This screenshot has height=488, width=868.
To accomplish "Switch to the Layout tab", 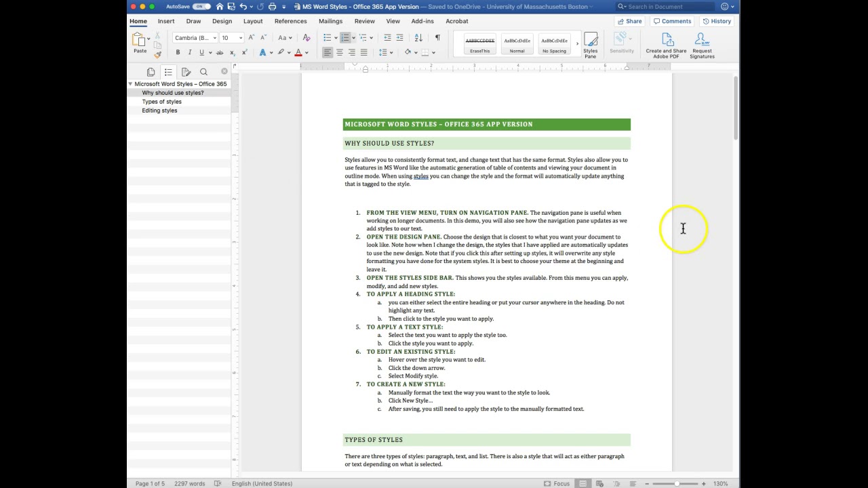I will [x=253, y=21].
